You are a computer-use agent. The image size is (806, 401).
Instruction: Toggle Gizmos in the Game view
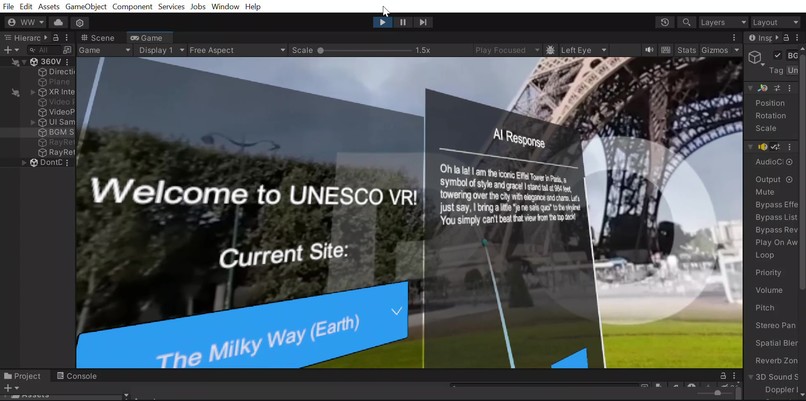point(715,50)
